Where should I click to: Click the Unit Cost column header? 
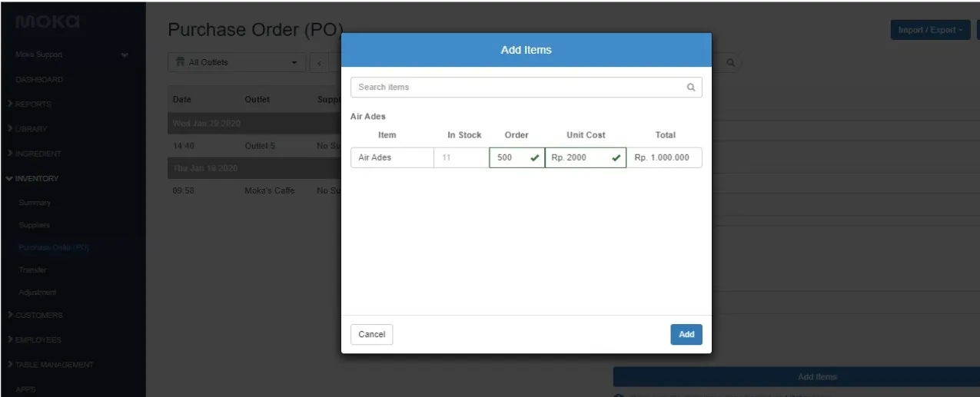(x=586, y=135)
